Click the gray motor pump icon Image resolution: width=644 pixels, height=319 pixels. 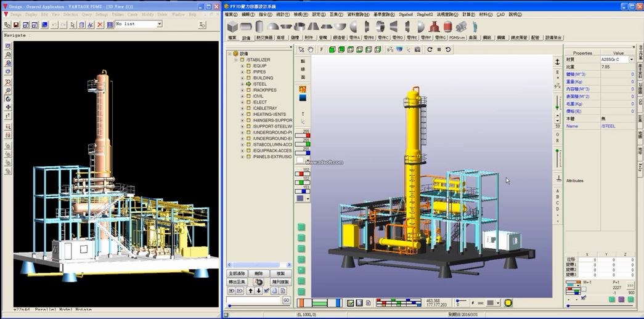[461, 27]
